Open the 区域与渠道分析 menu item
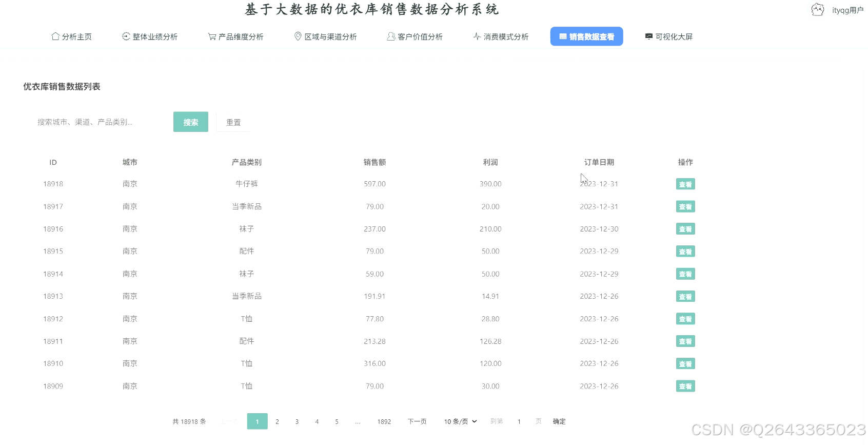This screenshot has height=445, width=868. [x=326, y=36]
